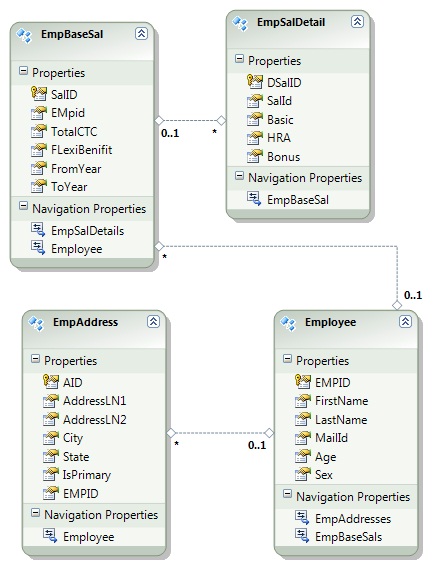Click the Employee entity header icon
This screenshot has width=434, height=564.
click(x=288, y=323)
